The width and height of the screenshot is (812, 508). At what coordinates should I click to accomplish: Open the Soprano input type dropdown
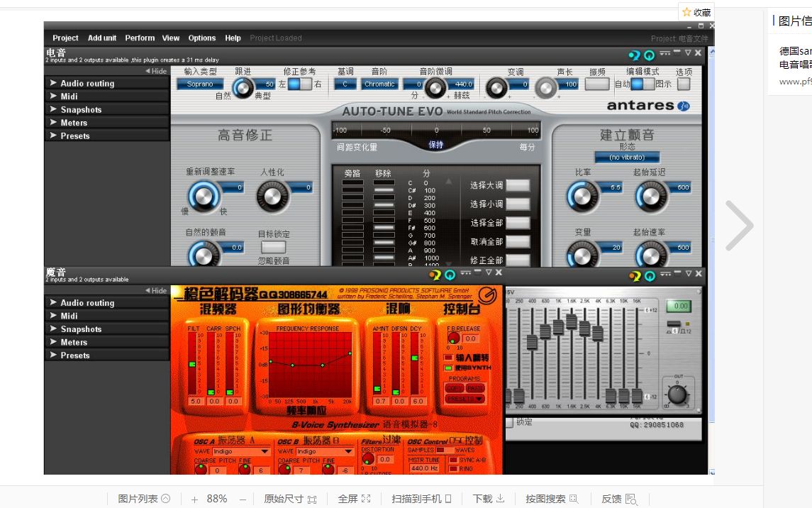click(200, 84)
